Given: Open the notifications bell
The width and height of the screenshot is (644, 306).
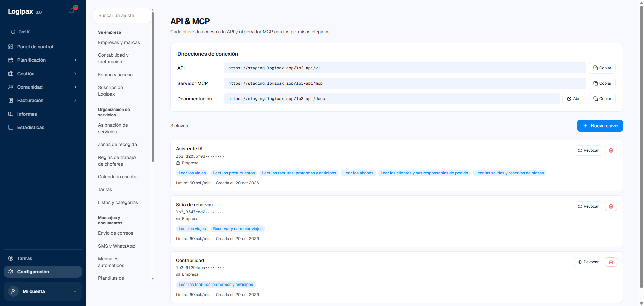Looking at the screenshot, I should coord(72,11).
